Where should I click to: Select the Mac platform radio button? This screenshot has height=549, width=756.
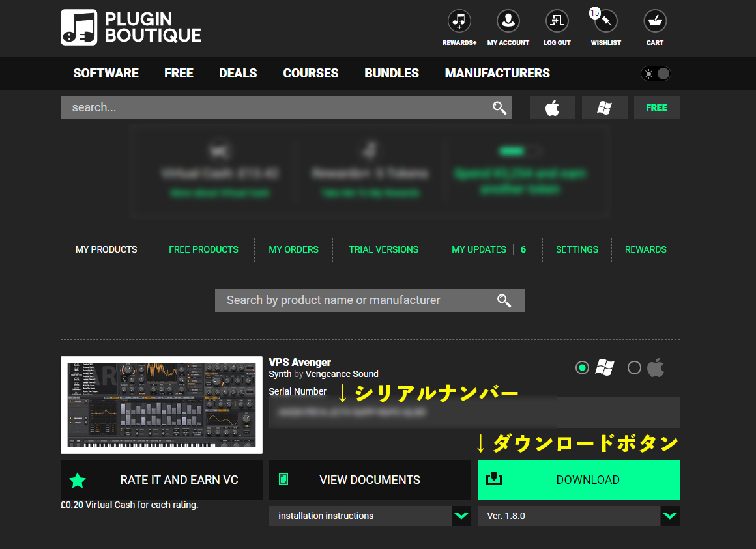[x=635, y=368]
